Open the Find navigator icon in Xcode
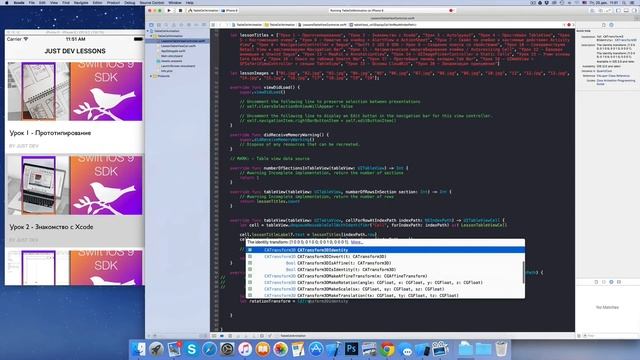The image size is (640, 360). pos(166,25)
